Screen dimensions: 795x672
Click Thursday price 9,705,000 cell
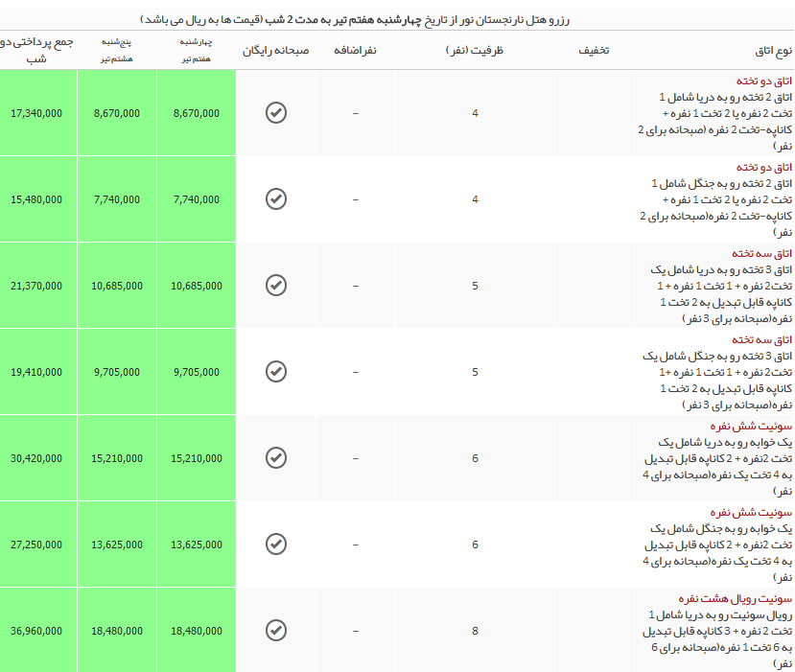point(117,371)
